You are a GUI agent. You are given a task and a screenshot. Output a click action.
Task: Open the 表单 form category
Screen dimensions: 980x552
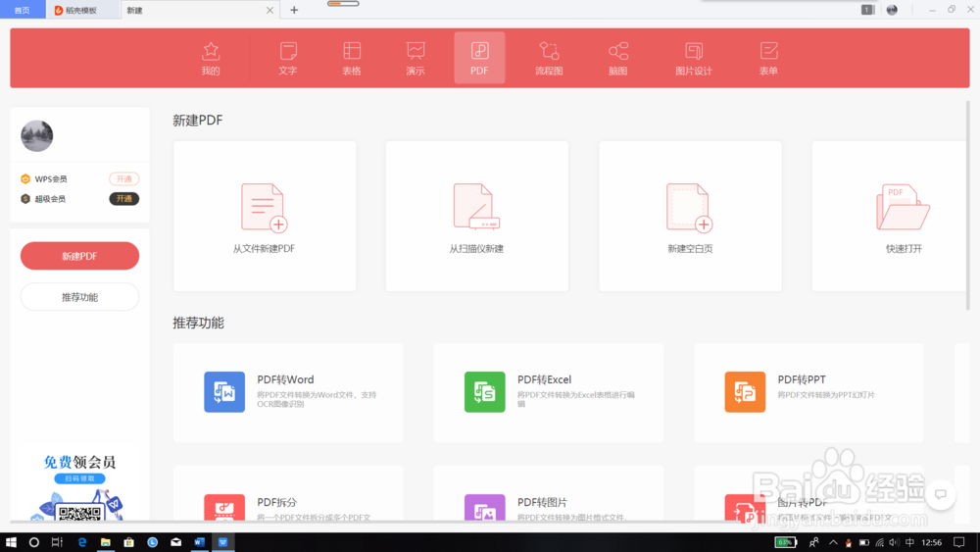pyautogui.click(x=768, y=58)
